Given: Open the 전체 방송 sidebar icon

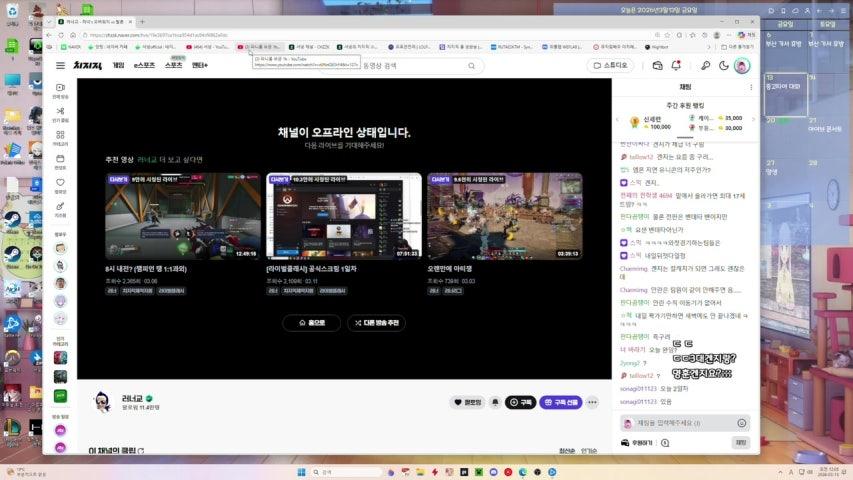Looking at the screenshot, I should [60, 90].
